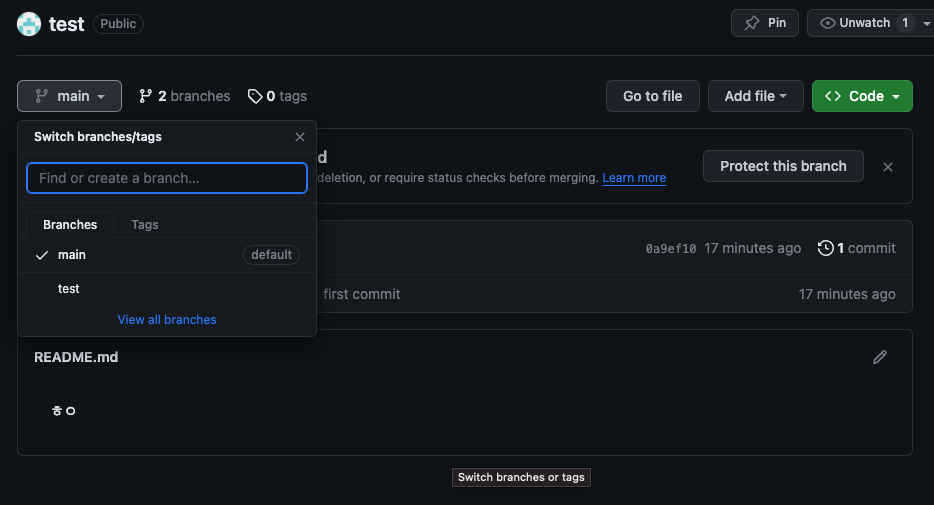
Task: Click the README content text ㅎㅇ
Action: (x=63, y=411)
